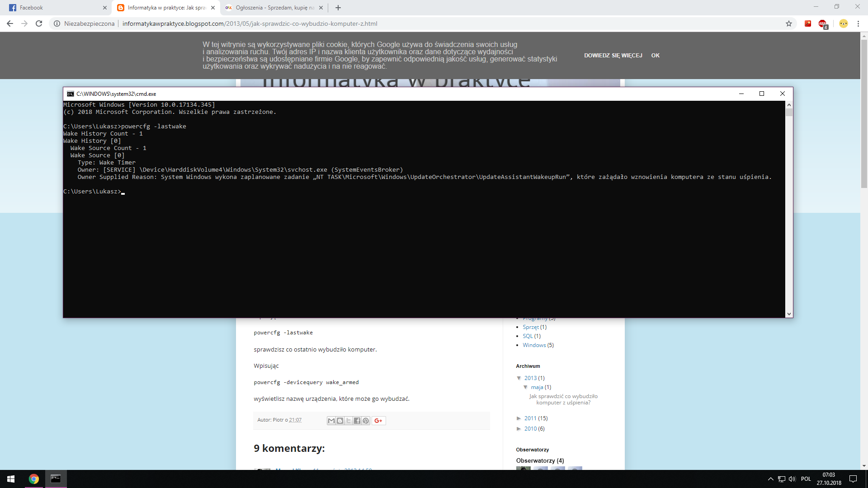Screen dimensions: 868x488
Task: Click the powercfg -devicequery wake_armed text
Action: 306,382
